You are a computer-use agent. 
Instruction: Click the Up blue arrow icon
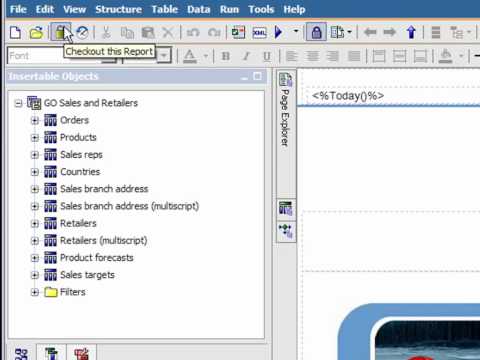click(x=411, y=32)
